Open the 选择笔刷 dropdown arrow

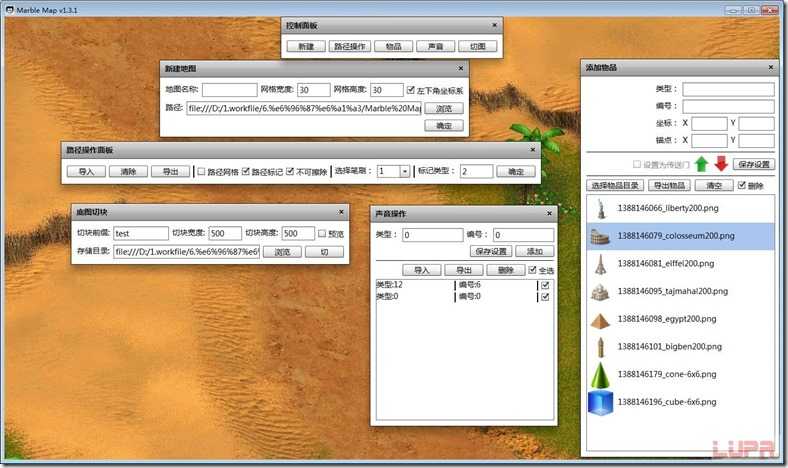(x=405, y=171)
